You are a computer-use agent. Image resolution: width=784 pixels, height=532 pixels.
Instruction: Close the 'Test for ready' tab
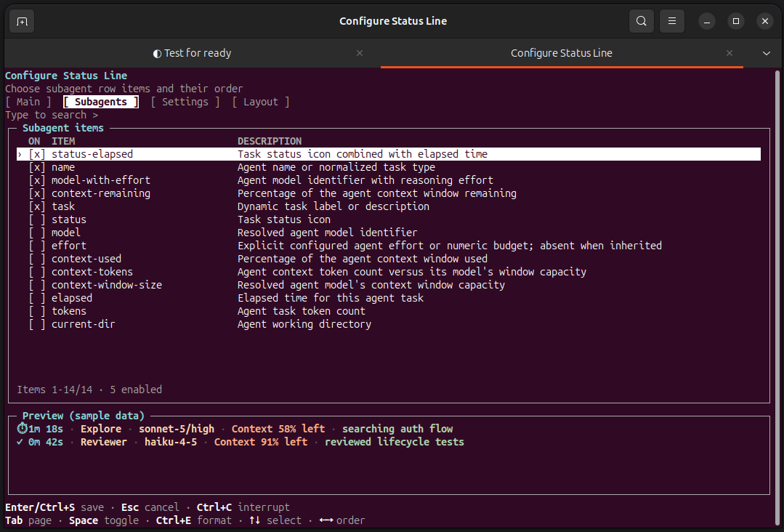click(x=360, y=53)
